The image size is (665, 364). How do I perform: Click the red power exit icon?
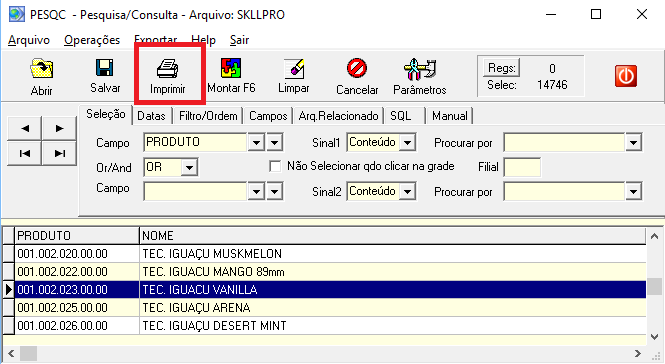click(x=626, y=76)
